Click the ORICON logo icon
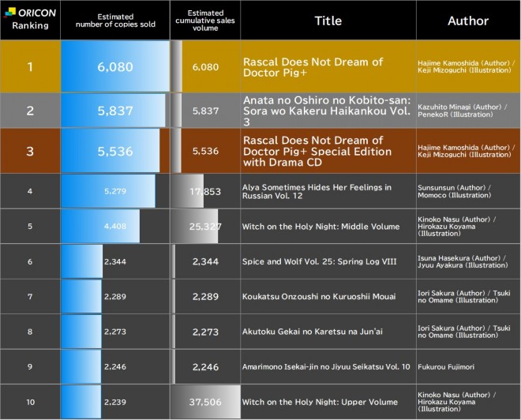Image resolution: width=521 pixels, height=420 pixels. pos(9,13)
